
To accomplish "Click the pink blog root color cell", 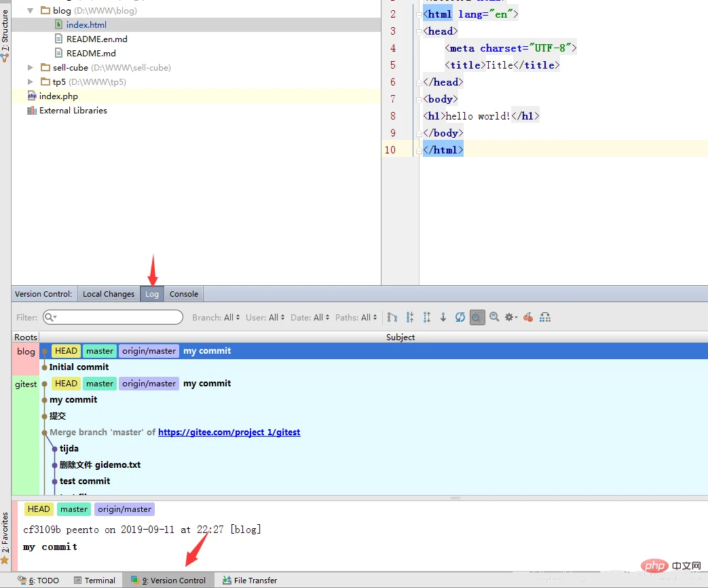I will [x=26, y=359].
